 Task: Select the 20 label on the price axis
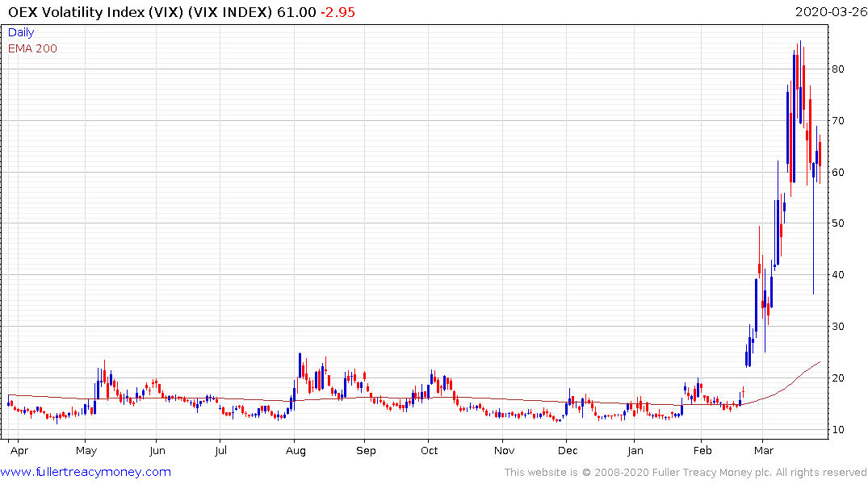tap(837, 378)
